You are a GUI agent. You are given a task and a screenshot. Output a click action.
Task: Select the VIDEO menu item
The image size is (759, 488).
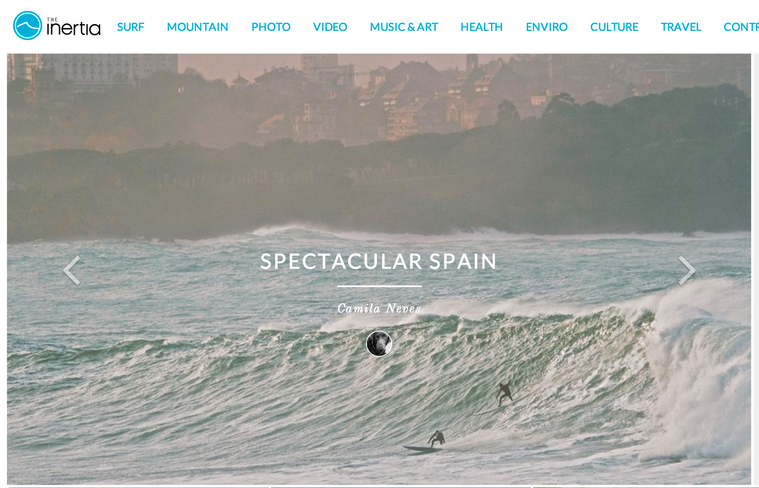(330, 27)
